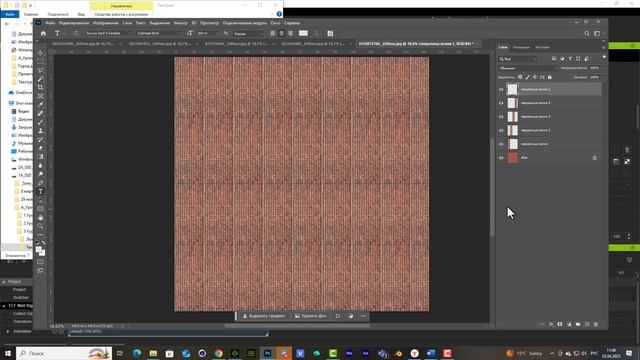
Task: Open the layer filter kind dropdown
Action: point(518,59)
